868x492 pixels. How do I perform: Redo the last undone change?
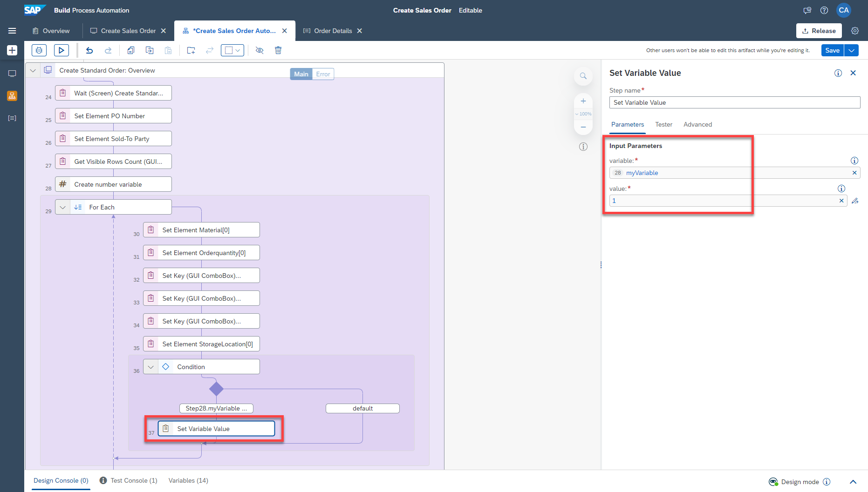(x=108, y=50)
